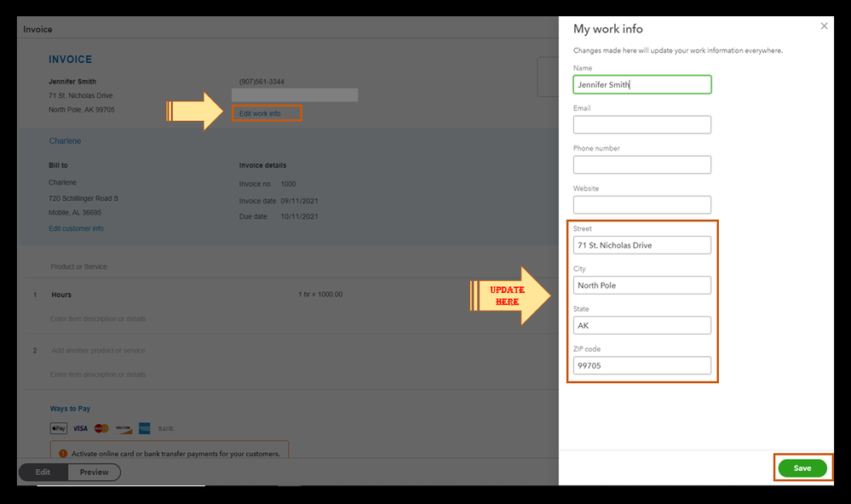This screenshot has height=504, width=851.
Task: Click the Invoice details label
Action: (x=262, y=165)
